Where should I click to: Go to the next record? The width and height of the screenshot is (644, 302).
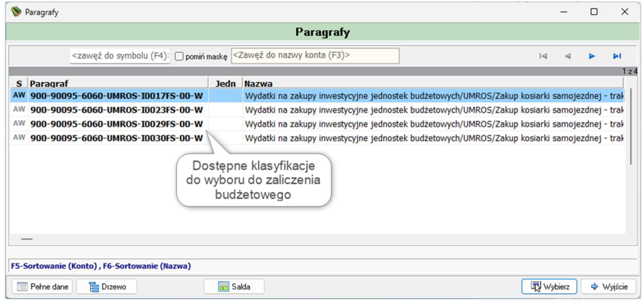tap(592, 57)
